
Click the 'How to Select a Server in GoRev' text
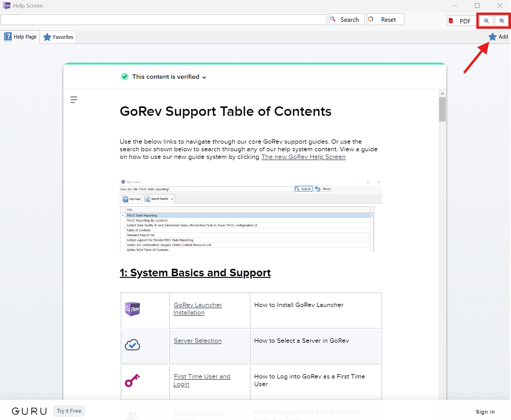coord(302,341)
